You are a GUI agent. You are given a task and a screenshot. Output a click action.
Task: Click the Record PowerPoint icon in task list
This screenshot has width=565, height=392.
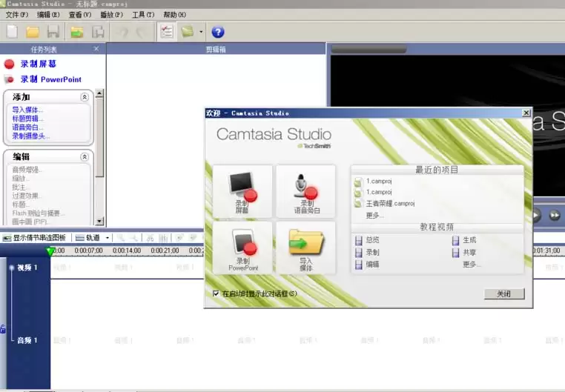(9, 79)
